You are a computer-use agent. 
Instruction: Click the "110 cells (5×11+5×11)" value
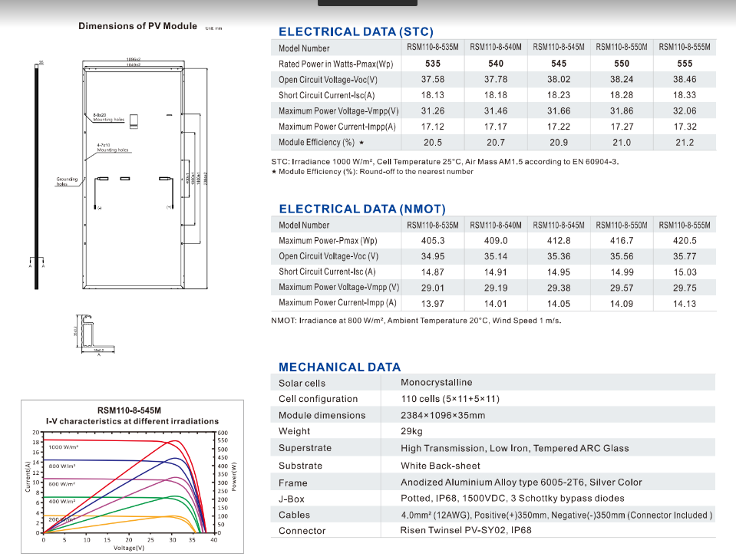coord(451,399)
